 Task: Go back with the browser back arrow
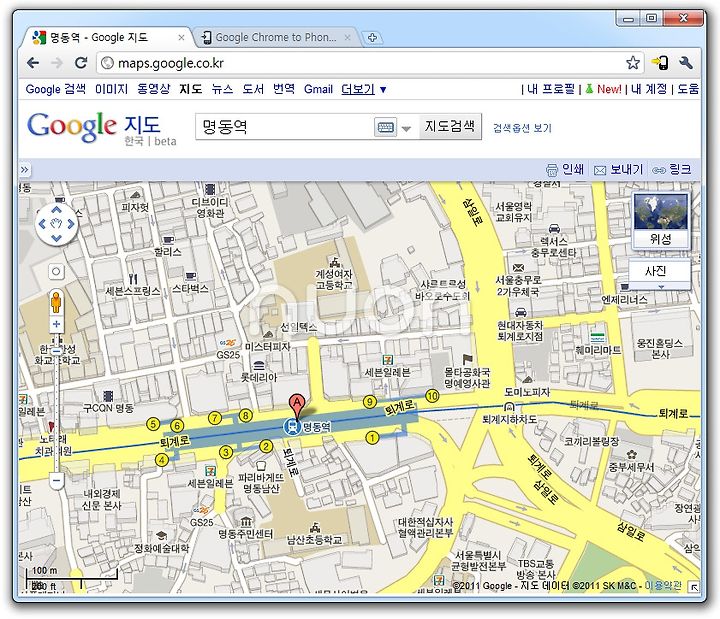click(x=33, y=62)
